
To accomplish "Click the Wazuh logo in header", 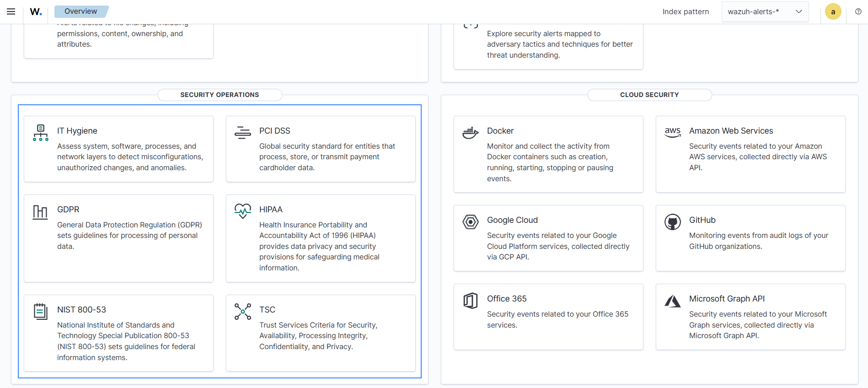I will pyautogui.click(x=36, y=12).
